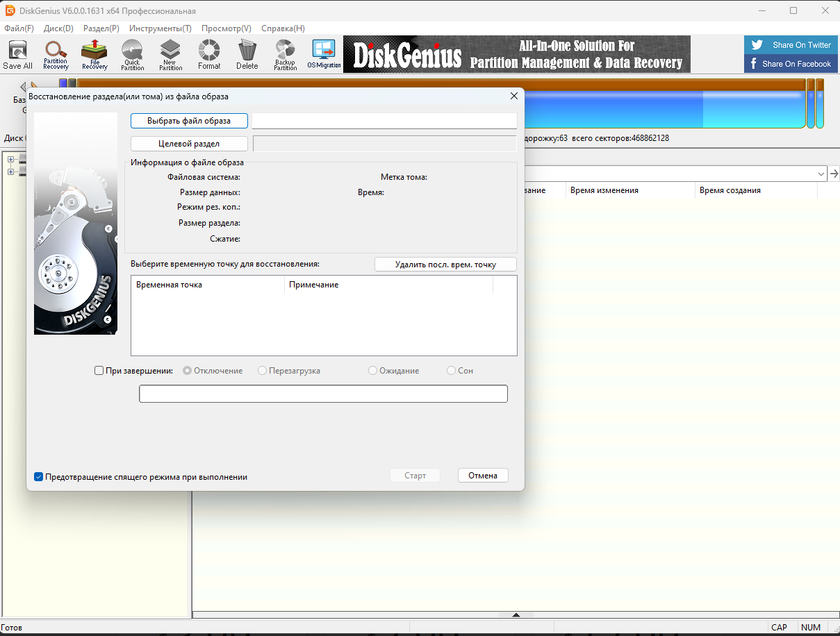
Task: Click the Готов status bar text
Action: [12, 628]
